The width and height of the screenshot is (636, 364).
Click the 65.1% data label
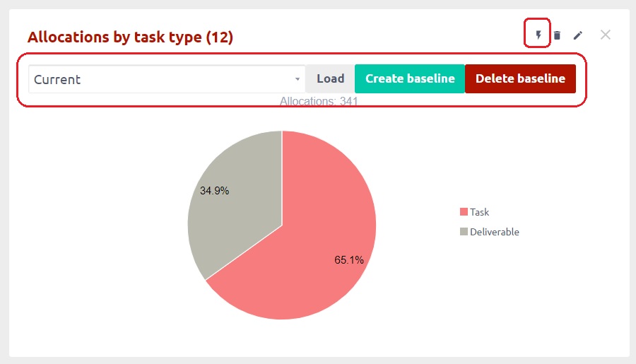[x=349, y=259]
